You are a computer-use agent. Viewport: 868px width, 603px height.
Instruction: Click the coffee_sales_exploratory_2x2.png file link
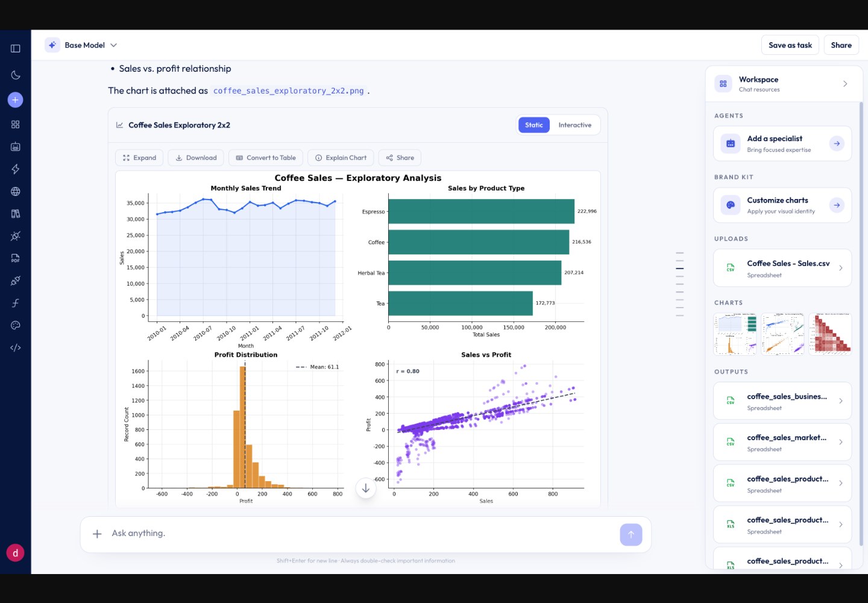[x=289, y=91]
